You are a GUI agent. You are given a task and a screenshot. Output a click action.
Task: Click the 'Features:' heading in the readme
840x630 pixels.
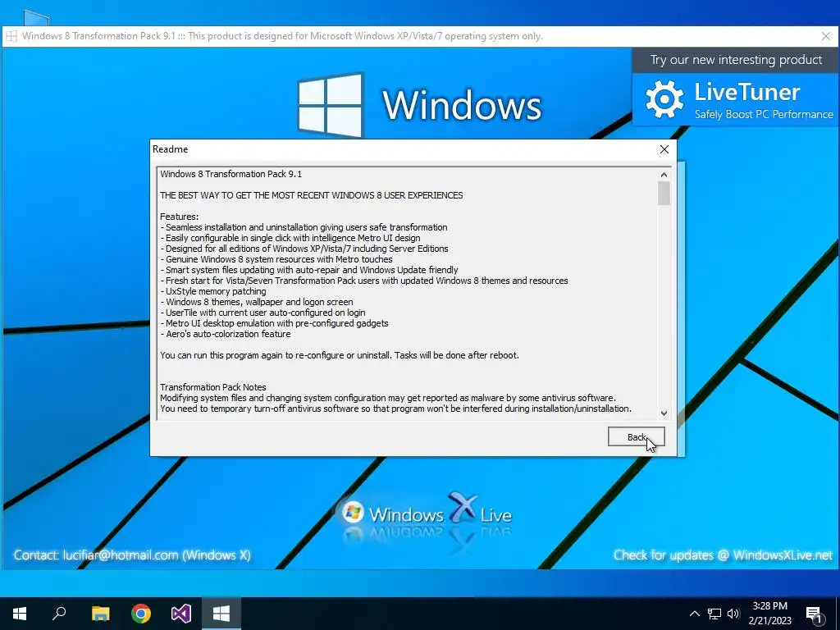click(180, 217)
